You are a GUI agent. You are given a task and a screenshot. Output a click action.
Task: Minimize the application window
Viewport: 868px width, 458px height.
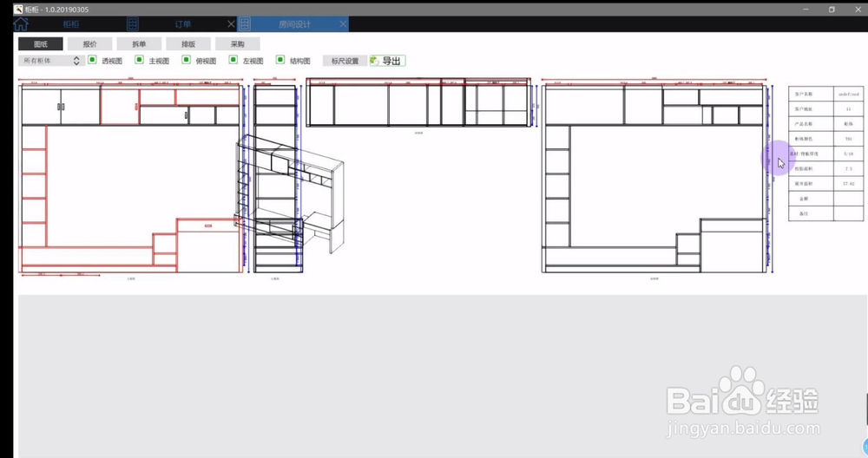click(806, 10)
